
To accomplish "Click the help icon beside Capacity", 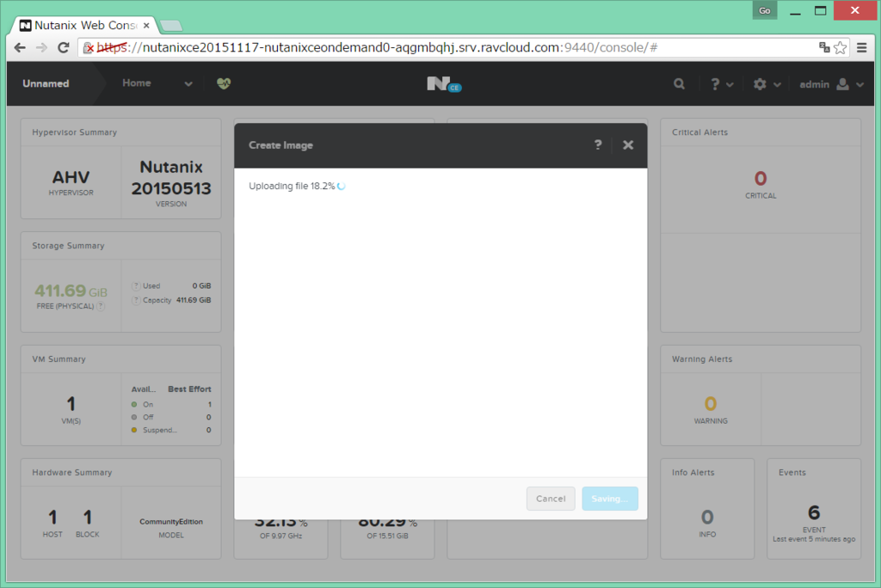I will [x=136, y=301].
